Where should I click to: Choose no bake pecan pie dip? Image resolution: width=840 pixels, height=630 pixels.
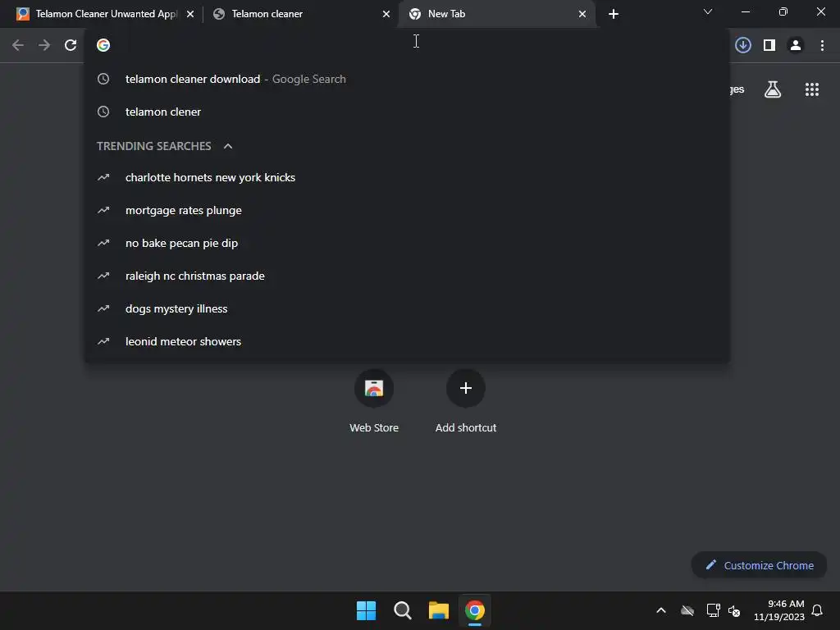point(407,243)
